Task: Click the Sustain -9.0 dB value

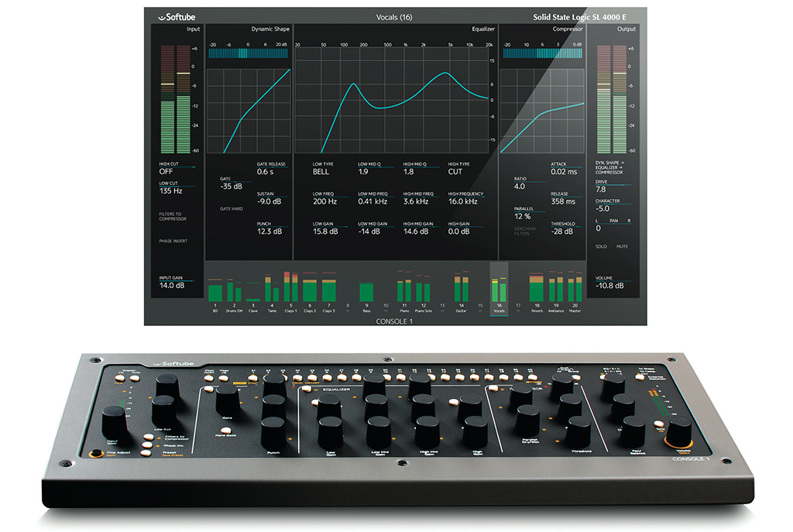Action: (x=269, y=201)
